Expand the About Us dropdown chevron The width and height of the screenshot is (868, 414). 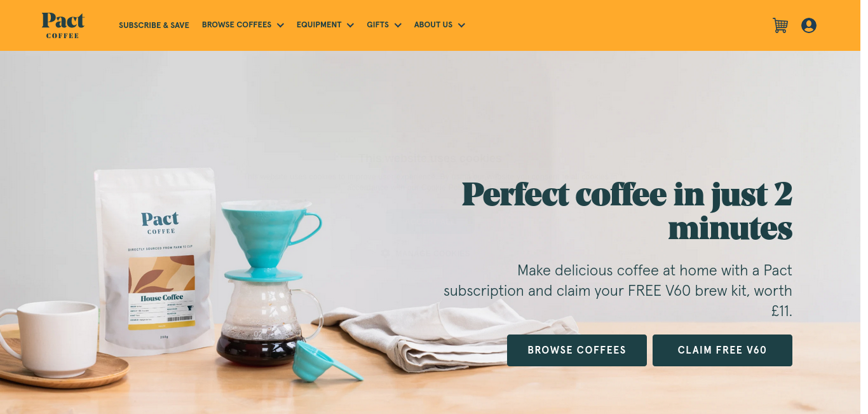(x=461, y=25)
